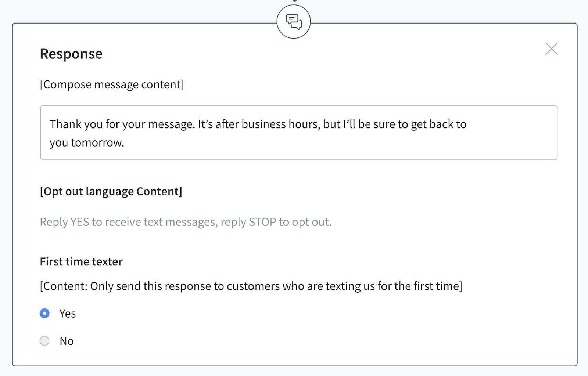
Task: Click the "[Compose message content]" label
Action: click(x=112, y=84)
